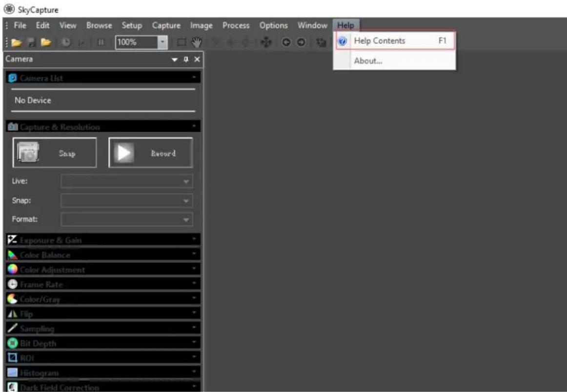Pin the Camera panel
The image size is (567, 392).
[186, 59]
